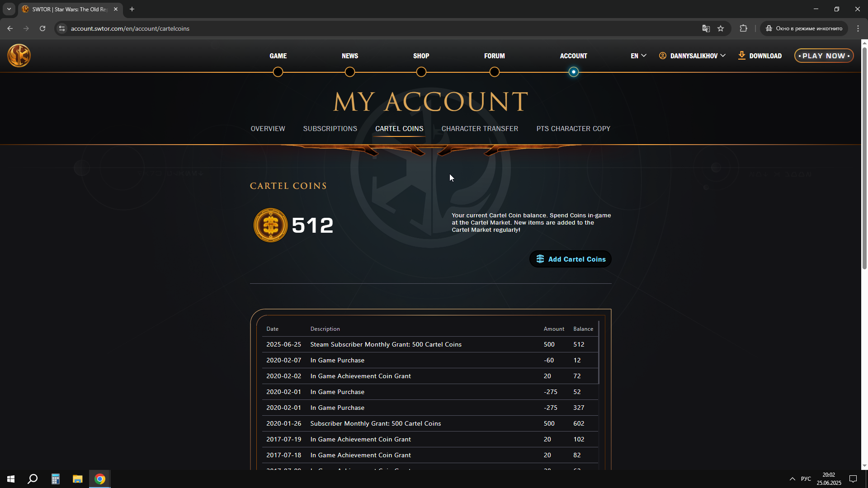Screen dimensions: 868x488
Task: Click the page vertical scrollbar thumb
Action: [864, 158]
